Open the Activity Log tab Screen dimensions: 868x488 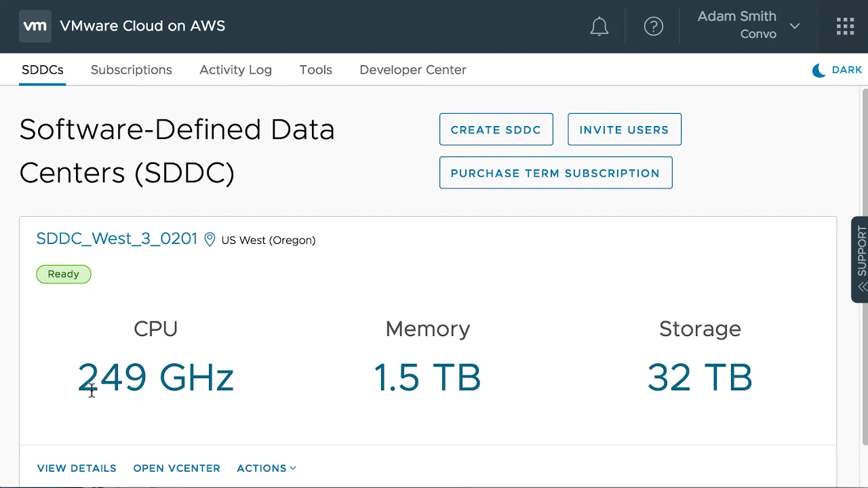235,70
